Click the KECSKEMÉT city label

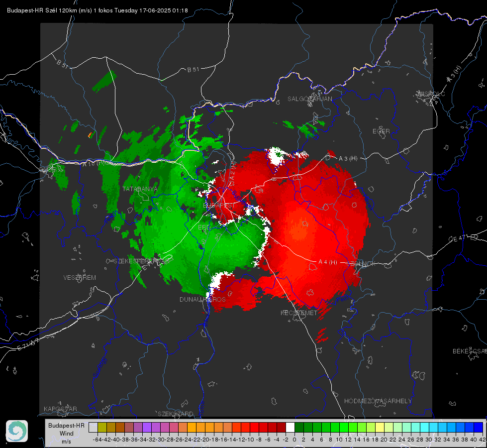(x=299, y=313)
